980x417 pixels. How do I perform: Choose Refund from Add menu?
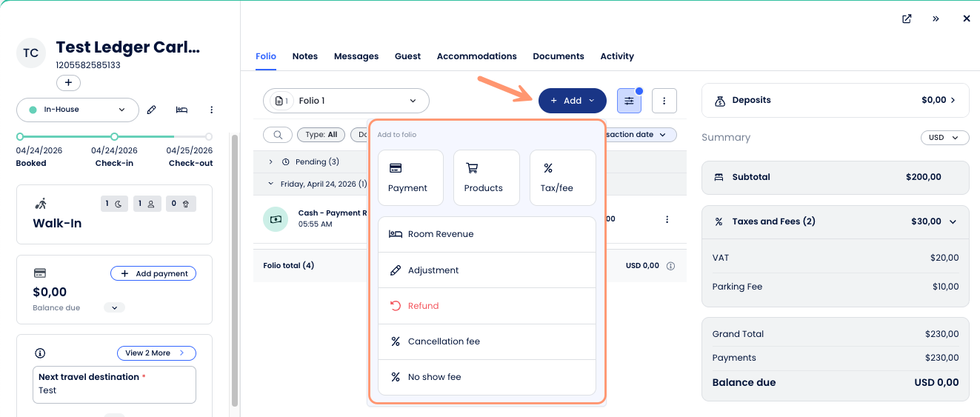487,306
